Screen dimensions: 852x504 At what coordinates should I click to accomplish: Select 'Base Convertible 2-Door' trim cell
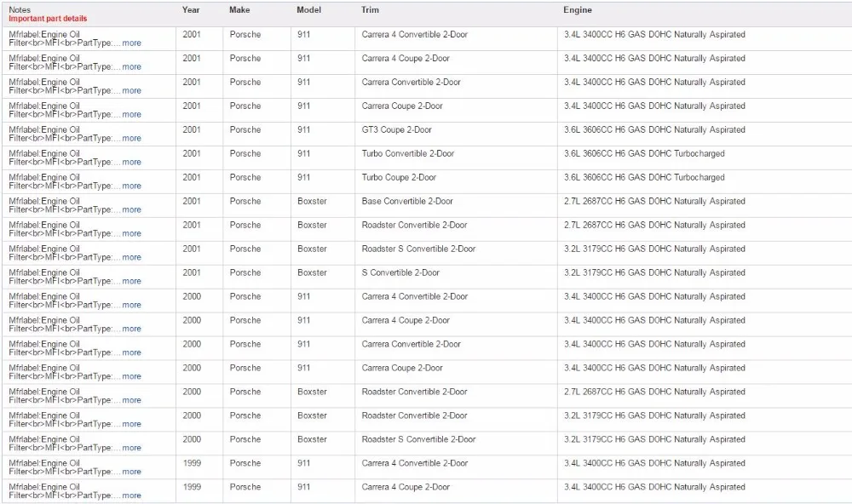407,202
